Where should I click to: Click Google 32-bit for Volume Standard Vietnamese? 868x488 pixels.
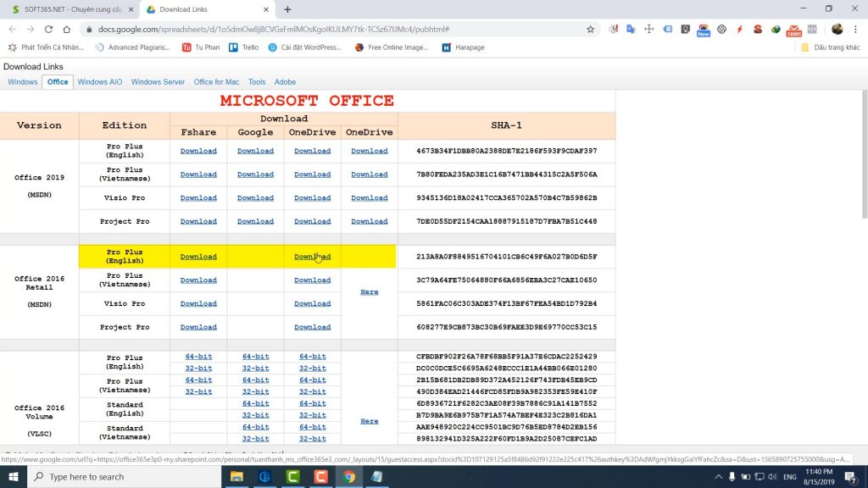click(x=255, y=439)
